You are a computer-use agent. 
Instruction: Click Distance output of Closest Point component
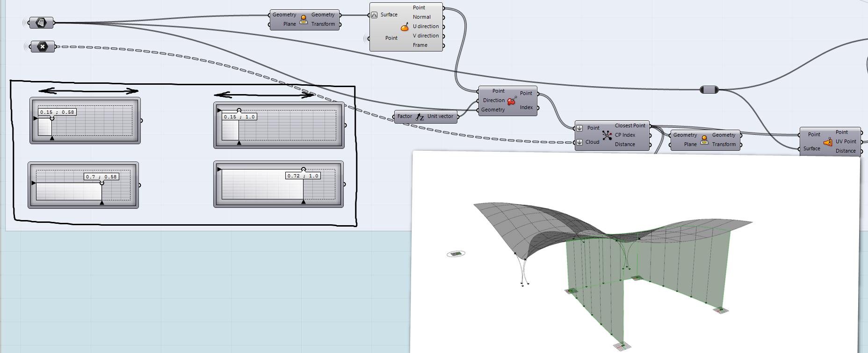pos(625,145)
